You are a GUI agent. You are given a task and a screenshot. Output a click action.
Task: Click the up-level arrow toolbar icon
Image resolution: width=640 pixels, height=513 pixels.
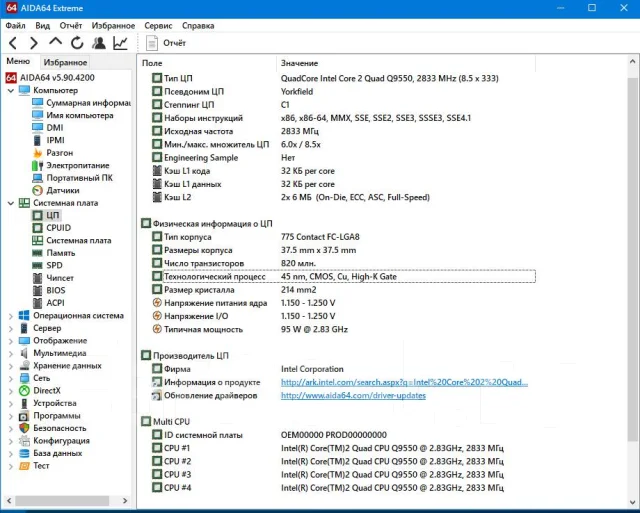click(x=56, y=42)
